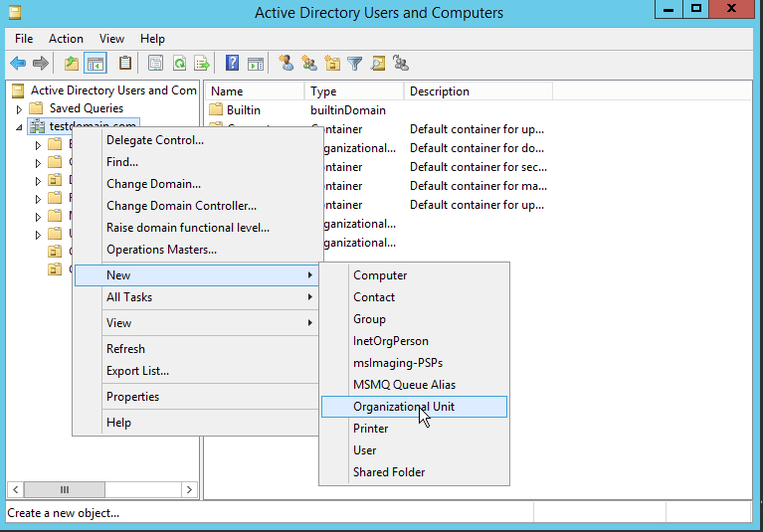Choose Delegate Control from context menu
Screen dimensions: 763x532
pos(155,140)
